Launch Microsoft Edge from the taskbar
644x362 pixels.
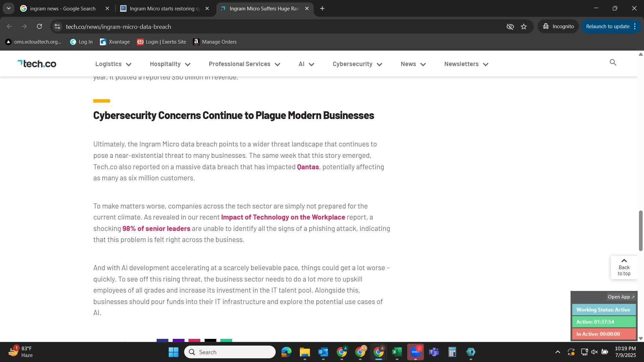coord(286,352)
